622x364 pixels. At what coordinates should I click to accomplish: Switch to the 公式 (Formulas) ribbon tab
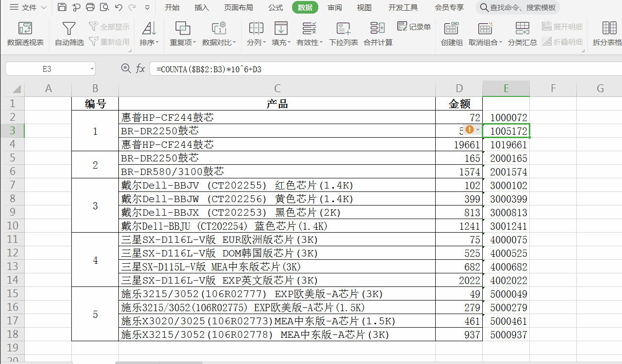click(275, 7)
